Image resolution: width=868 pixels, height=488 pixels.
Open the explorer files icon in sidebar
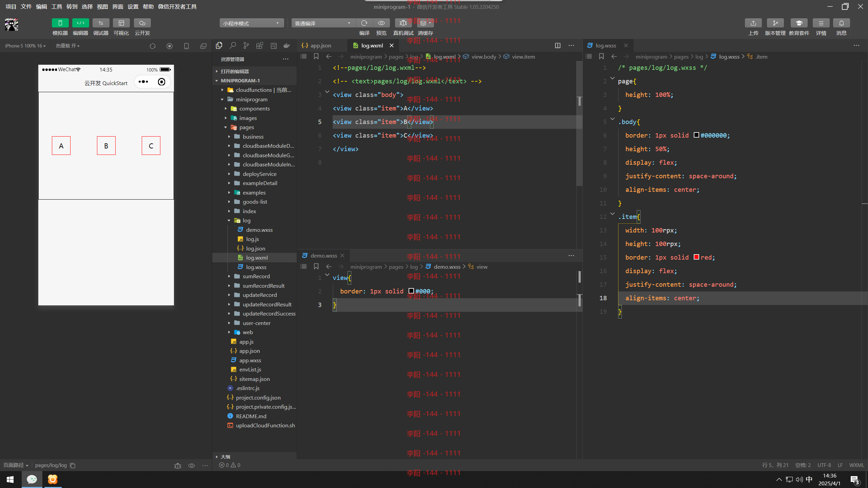219,45
